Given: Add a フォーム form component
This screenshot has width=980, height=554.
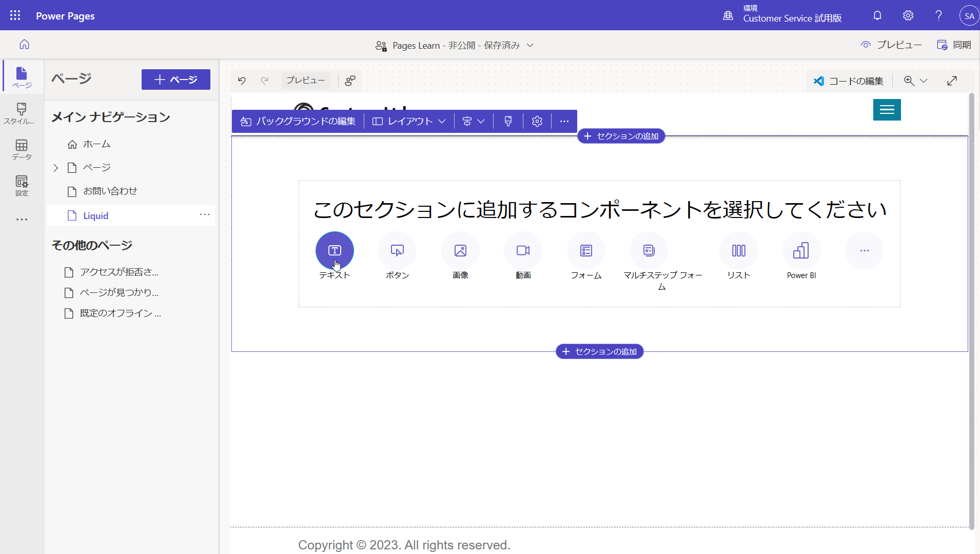Looking at the screenshot, I should [586, 250].
